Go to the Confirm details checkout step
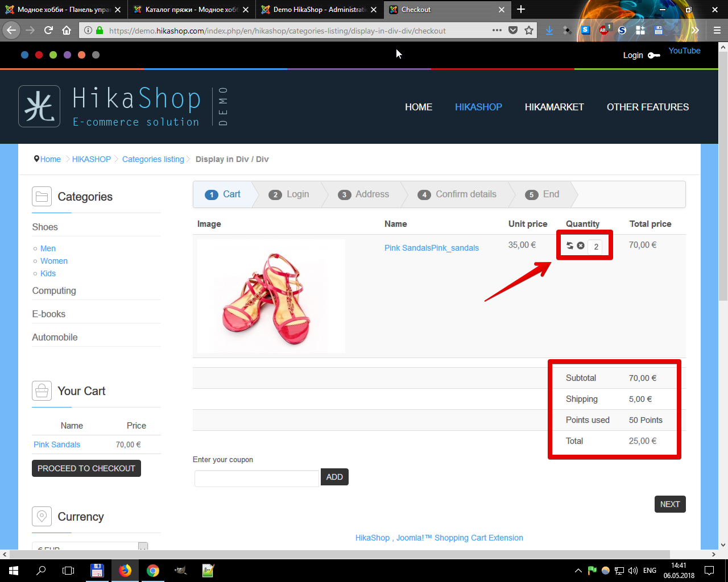 pos(457,194)
